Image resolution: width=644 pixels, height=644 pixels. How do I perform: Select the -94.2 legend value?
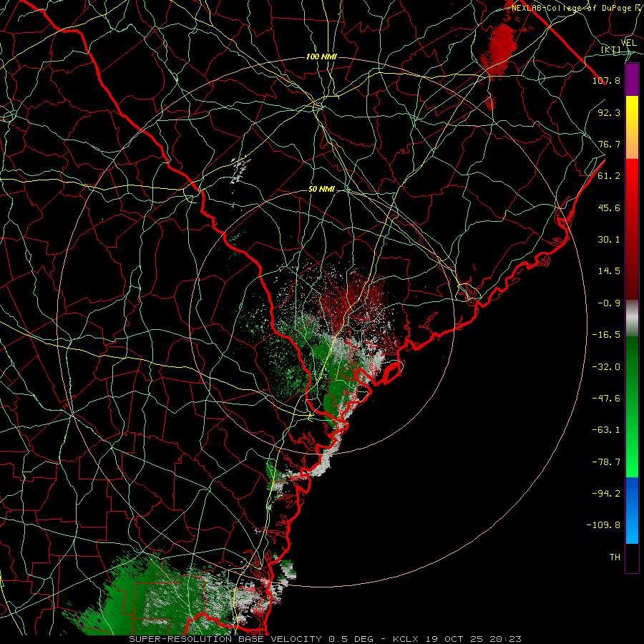pyautogui.click(x=606, y=494)
